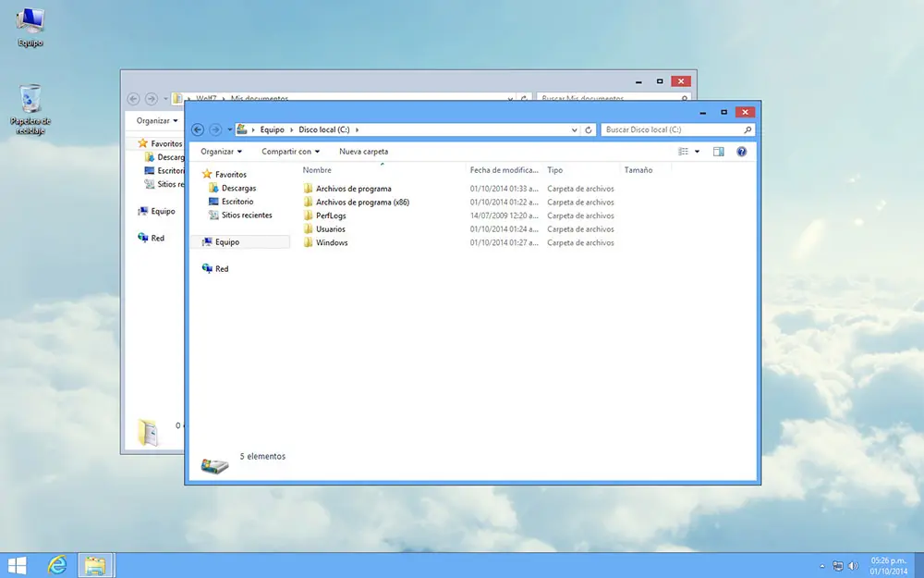Open File Explorer taskbar button
Image resolution: width=924 pixels, height=578 pixels.
94,566
